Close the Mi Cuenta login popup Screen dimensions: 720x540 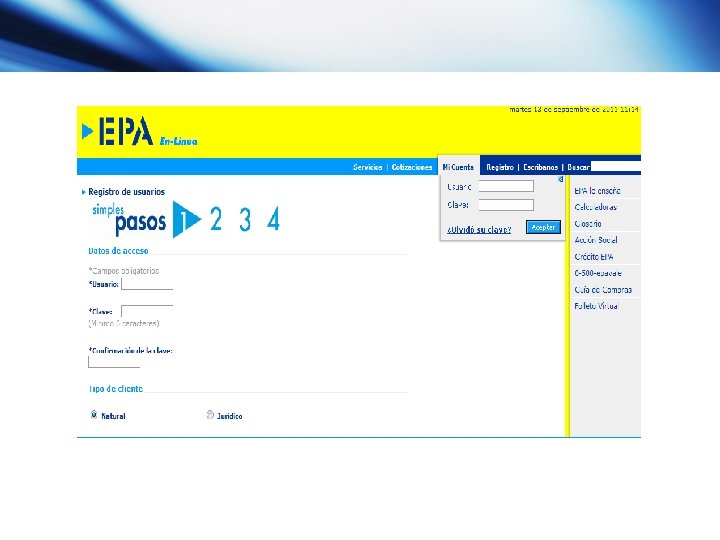point(560,180)
